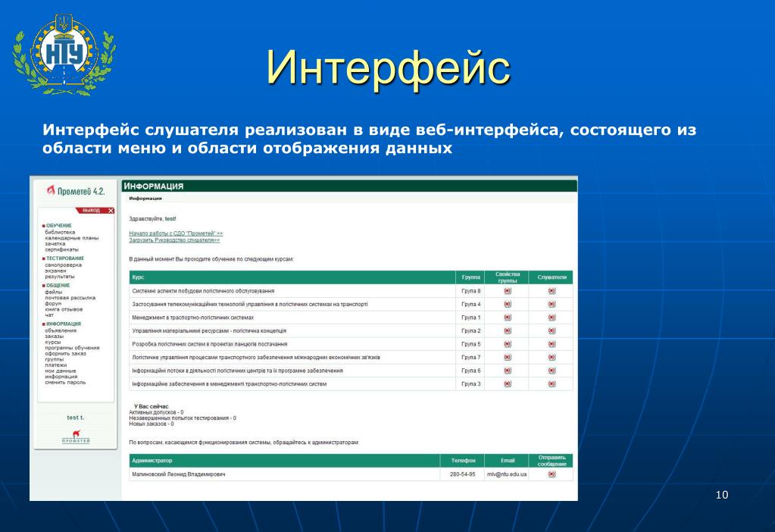Open платежи in the sidebar menu
Screen dimensions: 775x532
pos(55,365)
